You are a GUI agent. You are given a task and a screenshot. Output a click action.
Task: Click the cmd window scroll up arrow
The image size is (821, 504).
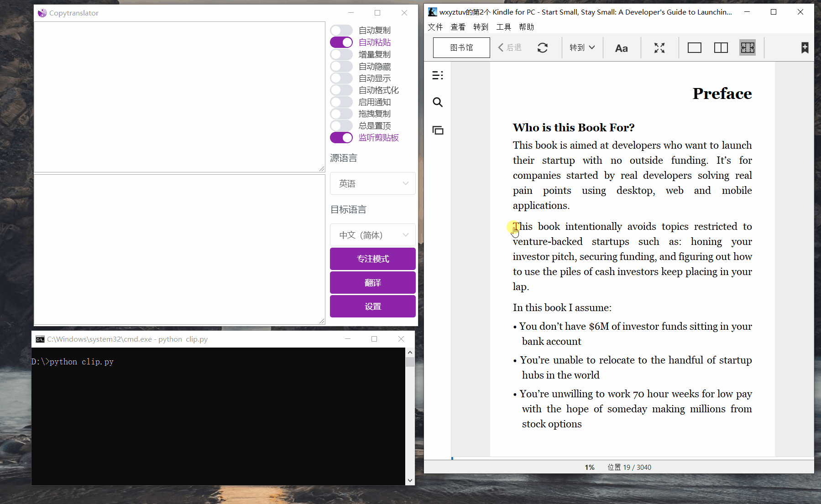410,352
